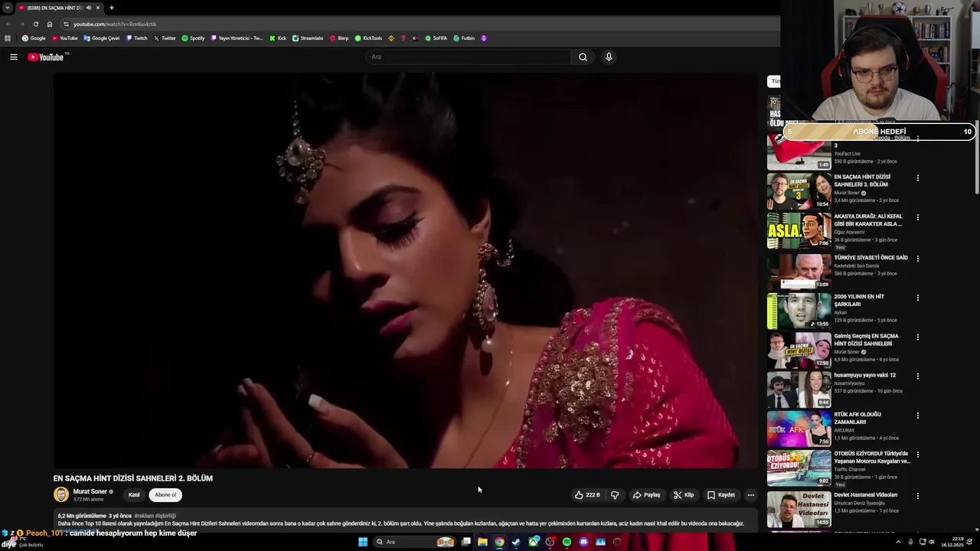Close the YouTube tab
The height and width of the screenshot is (551, 980).
(x=98, y=8)
